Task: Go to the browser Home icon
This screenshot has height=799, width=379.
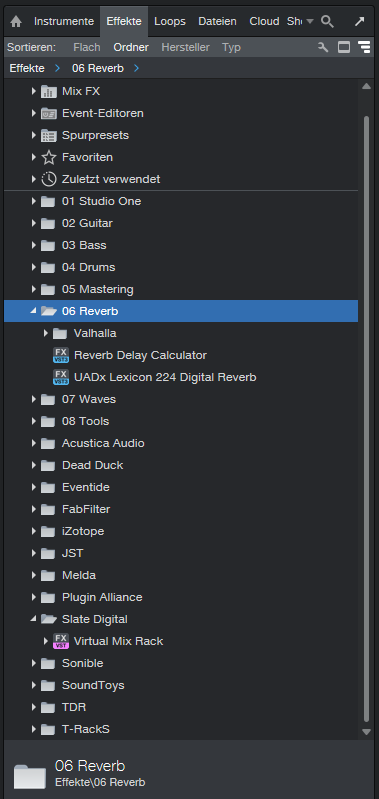Action: [x=16, y=21]
